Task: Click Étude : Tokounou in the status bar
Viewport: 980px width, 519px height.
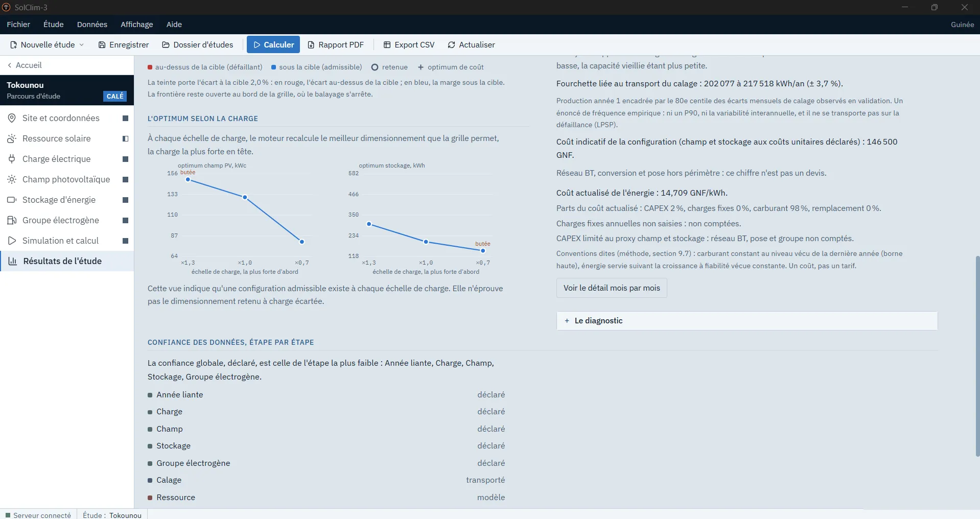Action: click(112, 515)
